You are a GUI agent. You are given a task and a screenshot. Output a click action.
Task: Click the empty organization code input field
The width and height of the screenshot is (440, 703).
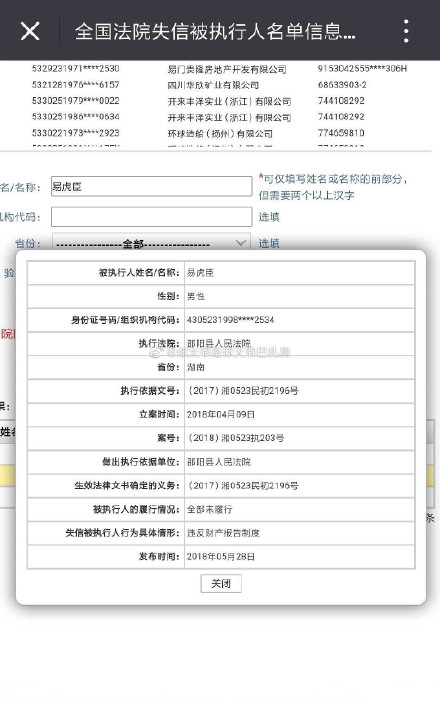(x=151, y=217)
